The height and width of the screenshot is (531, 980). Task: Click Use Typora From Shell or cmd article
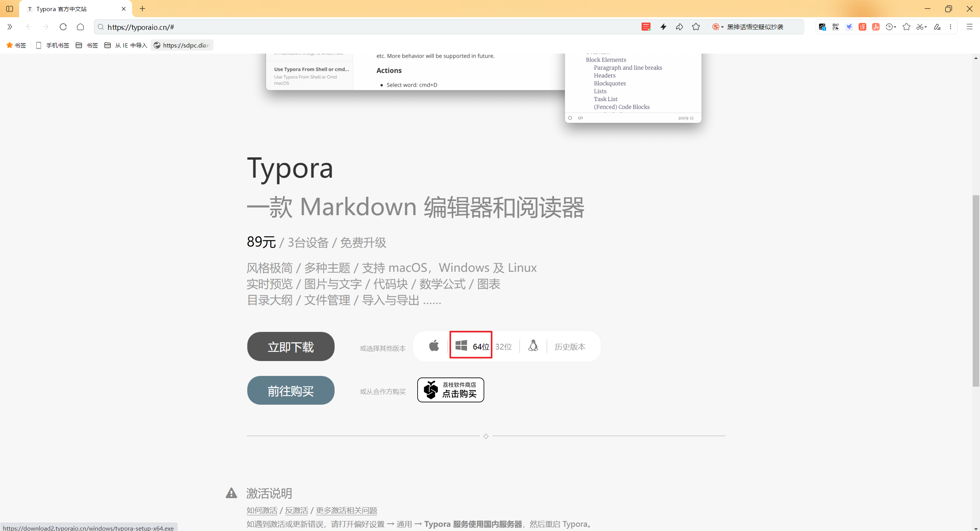311,75
